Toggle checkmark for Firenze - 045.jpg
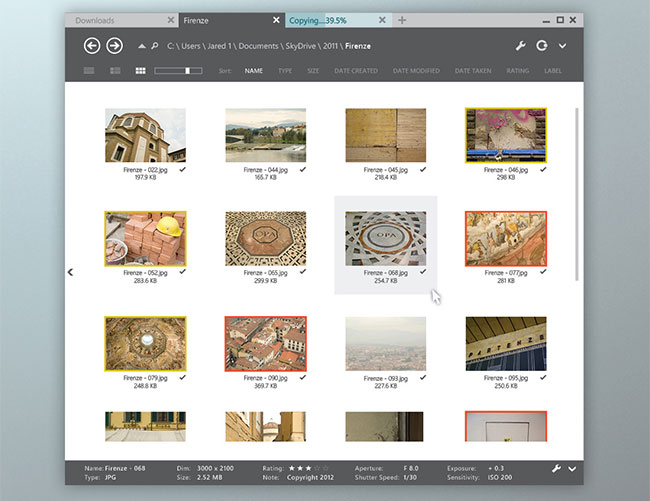650x501 pixels. (423, 169)
